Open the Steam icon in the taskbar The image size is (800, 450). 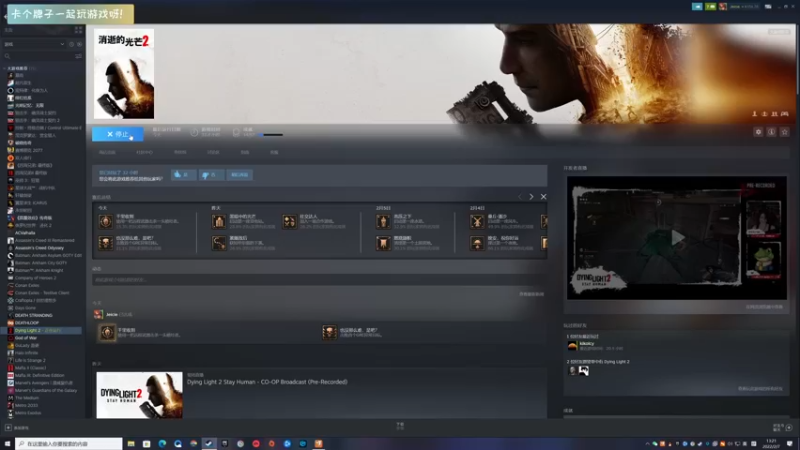(x=209, y=444)
